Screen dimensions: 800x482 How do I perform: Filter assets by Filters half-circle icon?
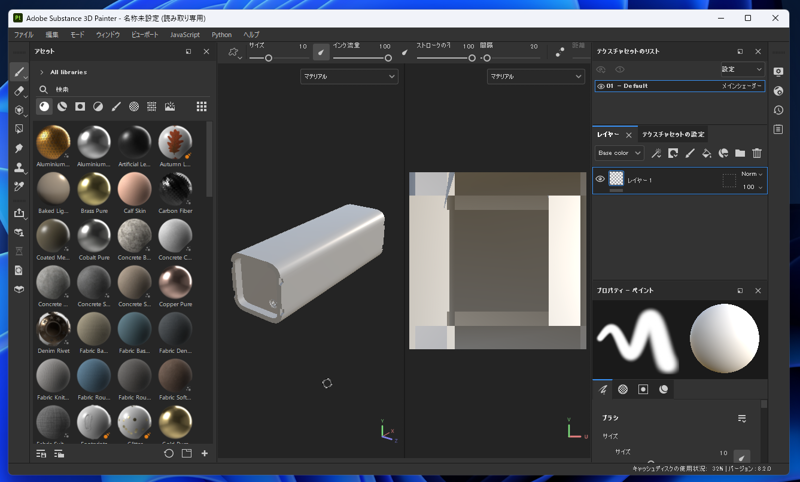[98, 106]
